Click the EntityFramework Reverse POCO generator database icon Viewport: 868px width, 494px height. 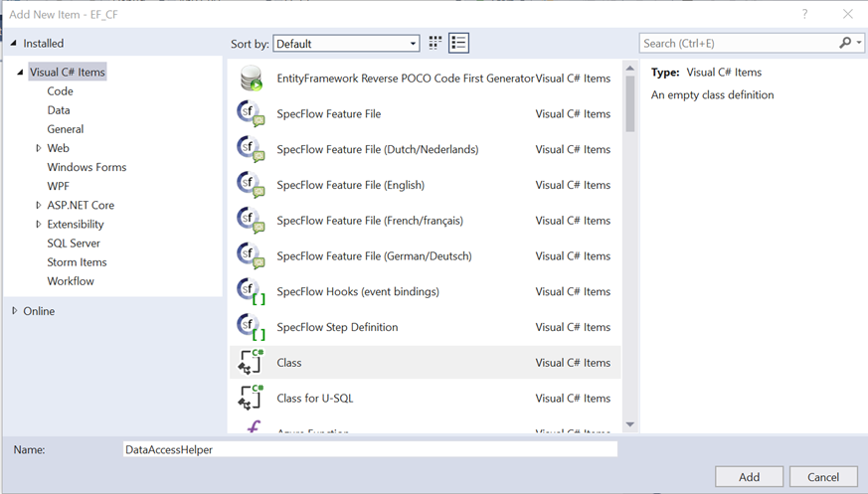252,78
